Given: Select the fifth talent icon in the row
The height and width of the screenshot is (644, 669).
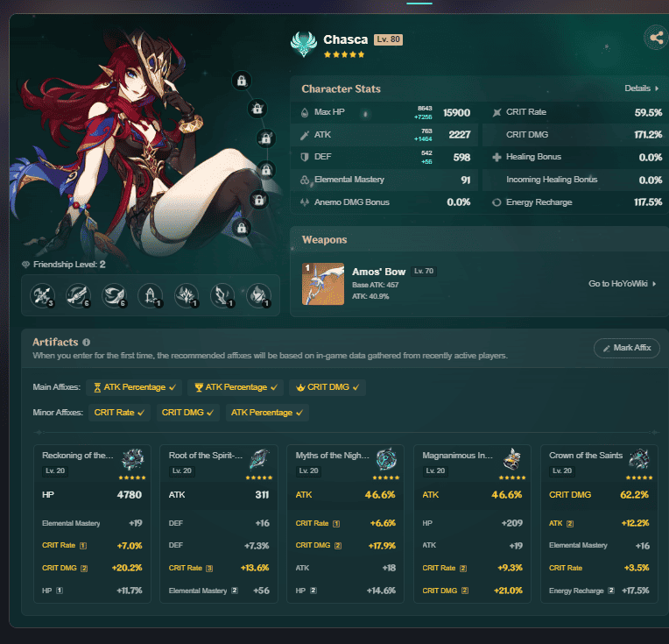Looking at the screenshot, I should tap(187, 295).
